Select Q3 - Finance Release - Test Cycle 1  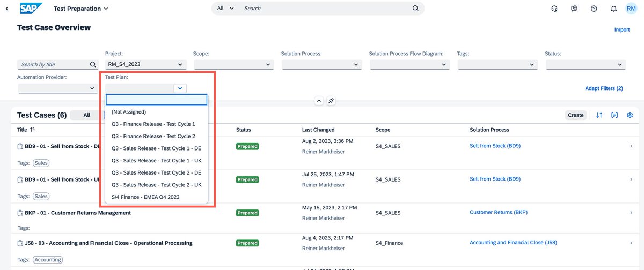tap(156, 124)
